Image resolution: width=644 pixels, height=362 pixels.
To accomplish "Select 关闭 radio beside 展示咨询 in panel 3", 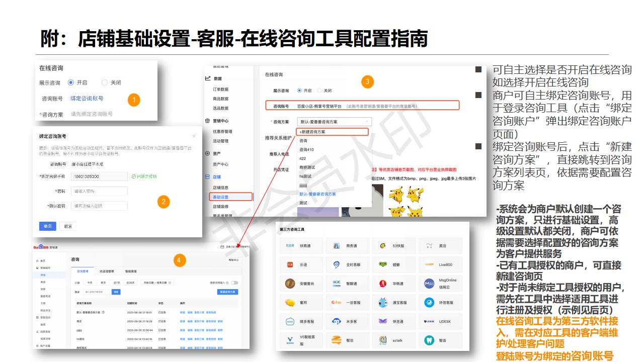I will (320, 90).
